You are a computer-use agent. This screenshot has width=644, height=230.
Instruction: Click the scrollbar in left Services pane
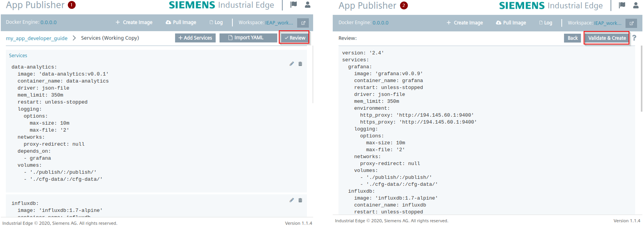[x=313, y=74]
